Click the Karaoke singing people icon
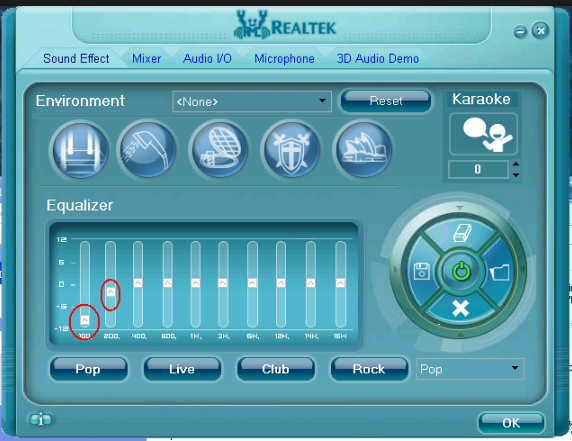 click(x=483, y=134)
